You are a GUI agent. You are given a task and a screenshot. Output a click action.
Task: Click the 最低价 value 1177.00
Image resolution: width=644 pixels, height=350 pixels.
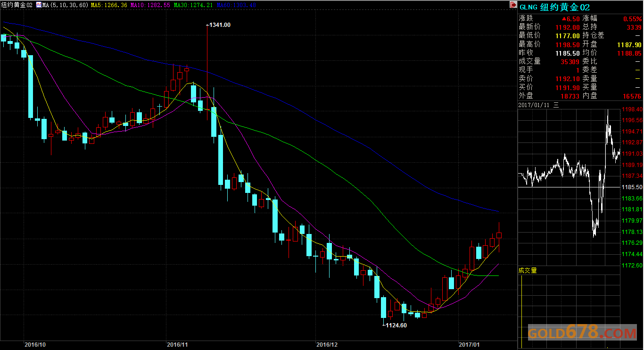[x=568, y=36]
